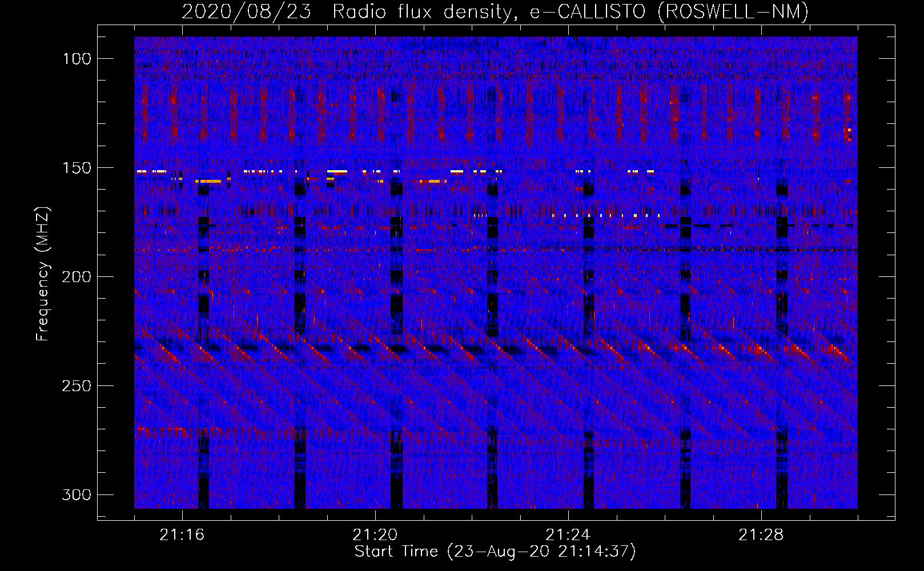Image resolution: width=924 pixels, height=571 pixels.
Task: Select the Frequency (MHZ) y-axis label
Action: coord(43,274)
